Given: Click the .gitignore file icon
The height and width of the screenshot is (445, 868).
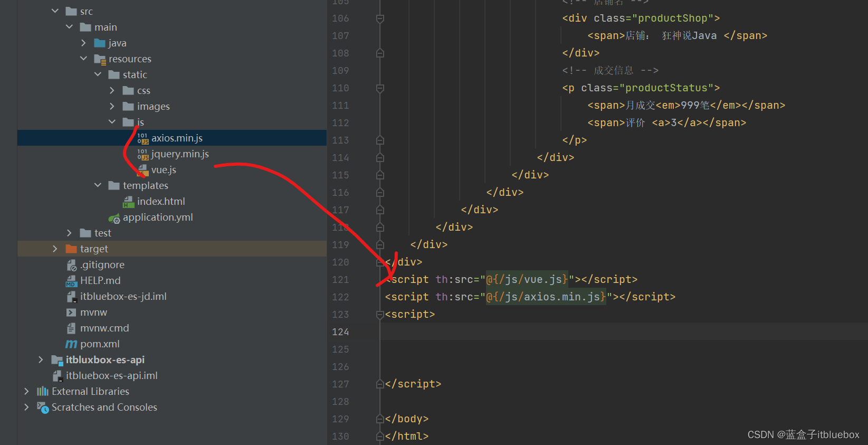Looking at the screenshot, I should (x=71, y=265).
